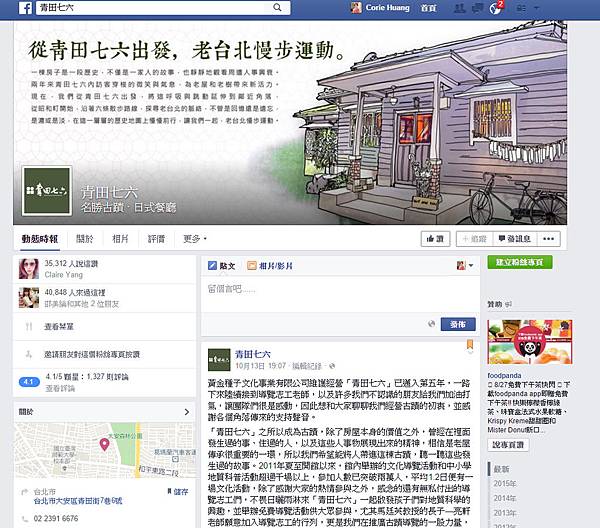Open the notifications globe with red badge

coord(496,8)
